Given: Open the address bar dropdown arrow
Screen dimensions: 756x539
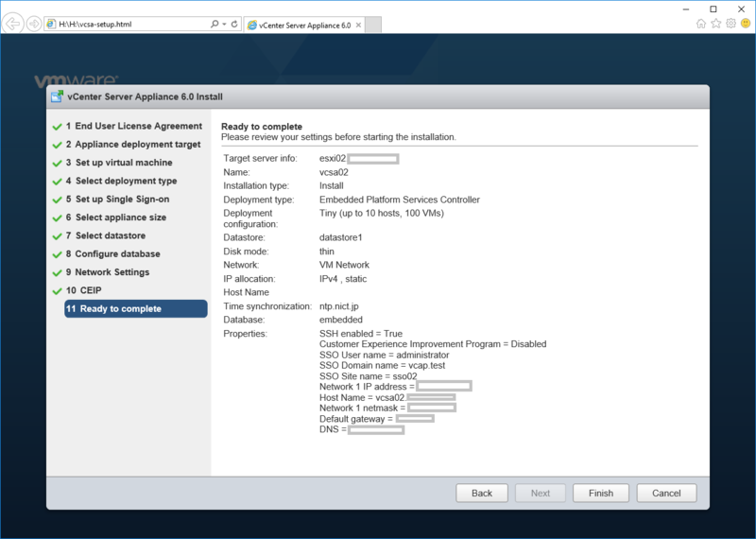Looking at the screenshot, I should (x=224, y=24).
